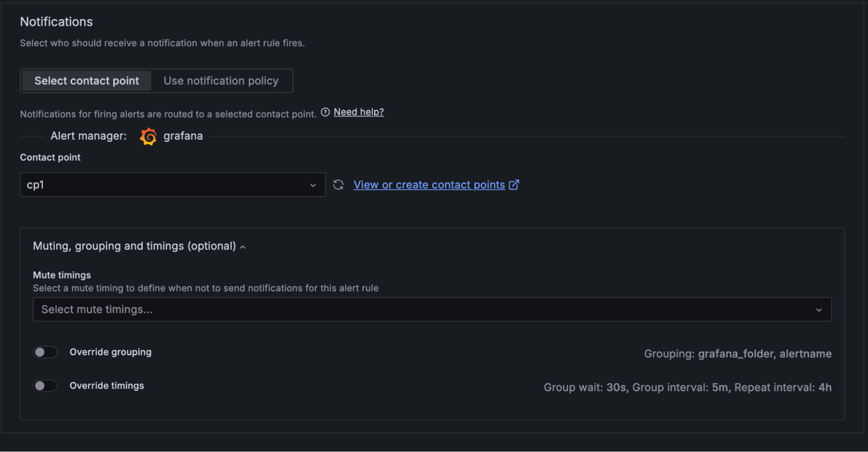Click the external link icon after contact points link
Image resolution: width=868 pixels, height=452 pixels.
(x=514, y=184)
